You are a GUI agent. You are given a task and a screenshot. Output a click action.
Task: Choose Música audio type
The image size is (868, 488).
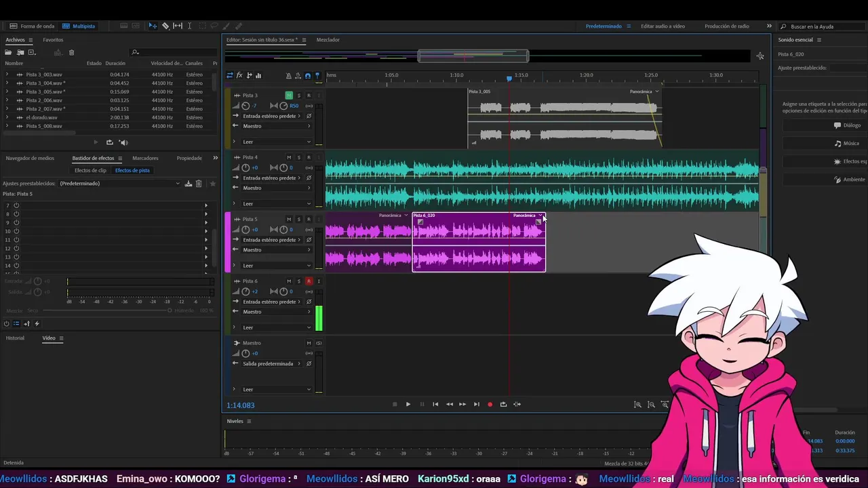pyautogui.click(x=847, y=144)
